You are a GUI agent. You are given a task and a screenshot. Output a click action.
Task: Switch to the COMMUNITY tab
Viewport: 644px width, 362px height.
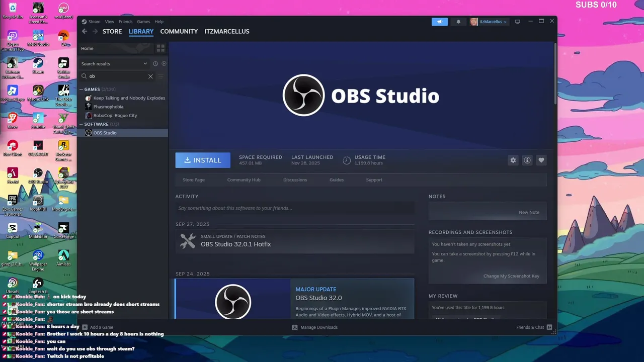tap(179, 31)
